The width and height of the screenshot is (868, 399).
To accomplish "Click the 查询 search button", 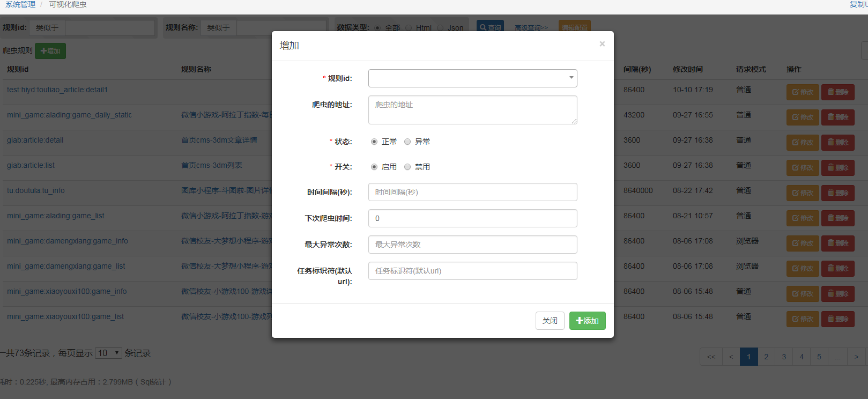I will pos(491,27).
